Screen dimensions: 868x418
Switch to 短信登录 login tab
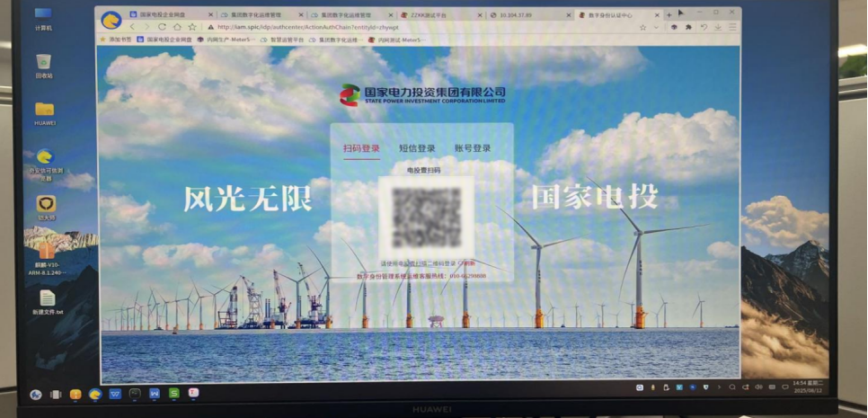[417, 148]
